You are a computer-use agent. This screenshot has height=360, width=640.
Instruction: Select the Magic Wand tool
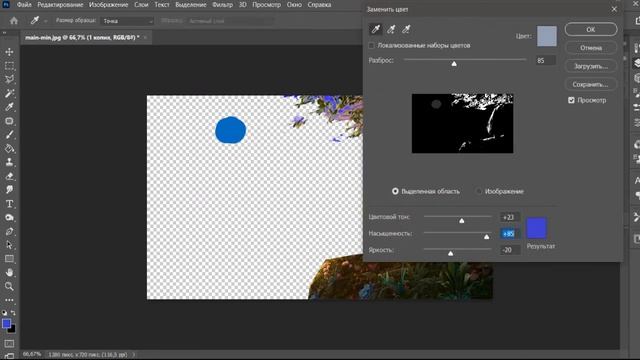[x=9, y=93]
